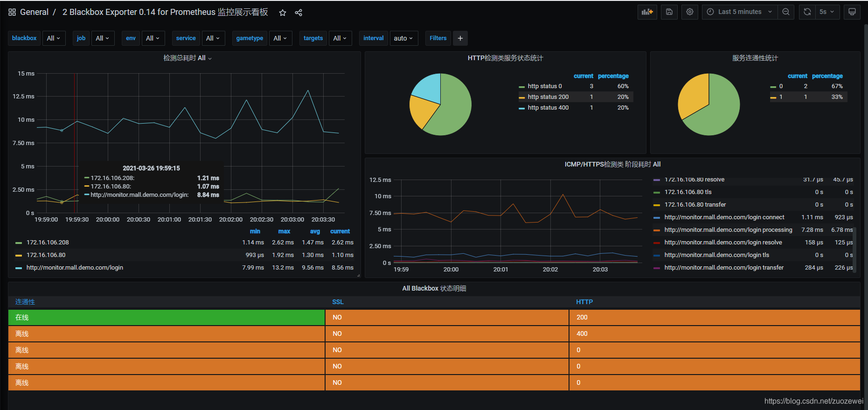Save the dashboard
Image resolution: width=868 pixels, height=410 pixels.
pyautogui.click(x=669, y=12)
